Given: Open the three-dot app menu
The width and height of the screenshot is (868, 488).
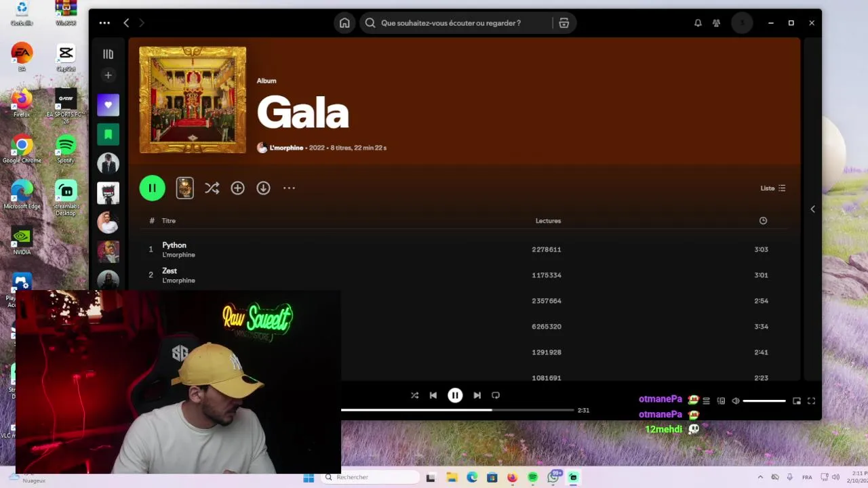Looking at the screenshot, I should pos(104,23).
